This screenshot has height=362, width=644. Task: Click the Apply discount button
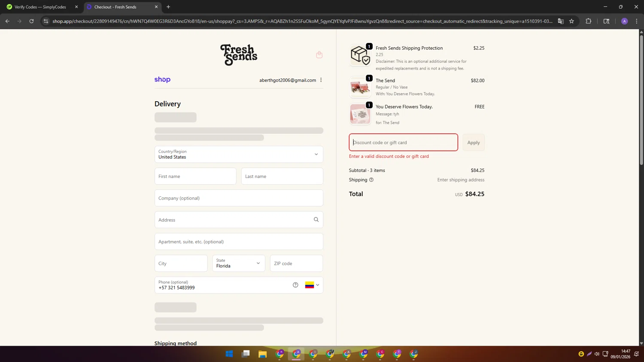coord(474,142)
